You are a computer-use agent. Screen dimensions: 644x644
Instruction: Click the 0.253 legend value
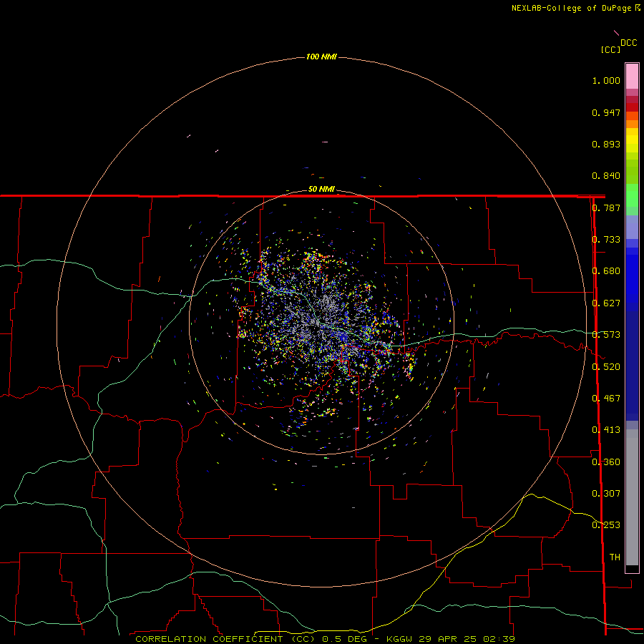tap(606, 525)
